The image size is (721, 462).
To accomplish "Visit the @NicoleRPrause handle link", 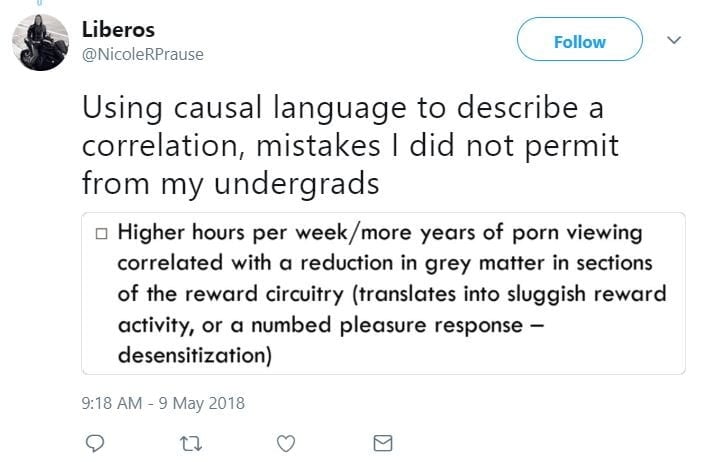I will 143,54.
